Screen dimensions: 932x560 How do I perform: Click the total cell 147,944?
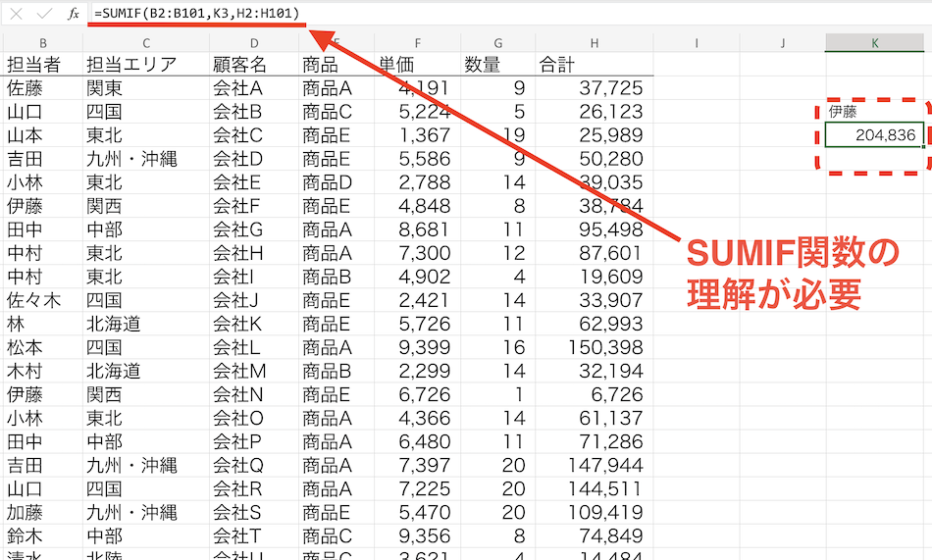tap(595, 466)
